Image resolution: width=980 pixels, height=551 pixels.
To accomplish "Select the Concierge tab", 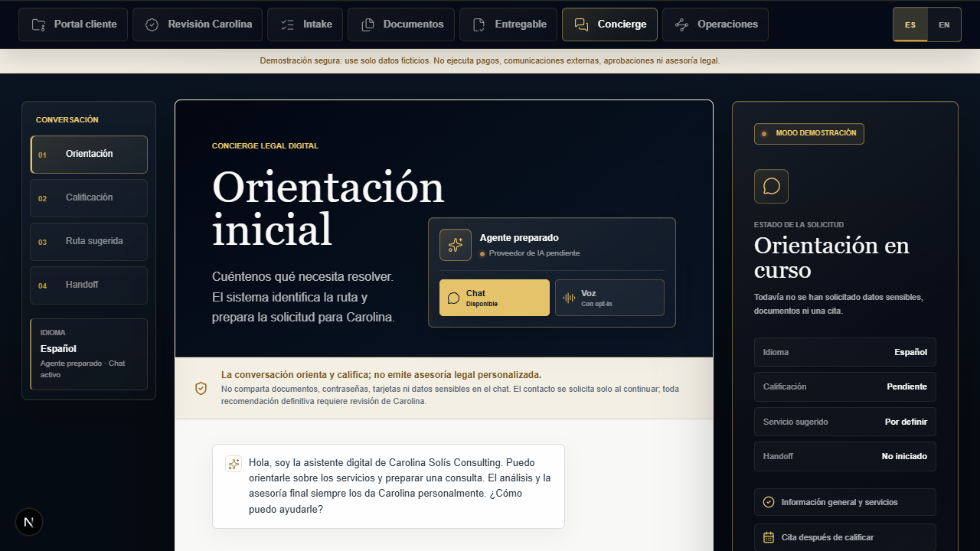I will (x=609, y=24).
